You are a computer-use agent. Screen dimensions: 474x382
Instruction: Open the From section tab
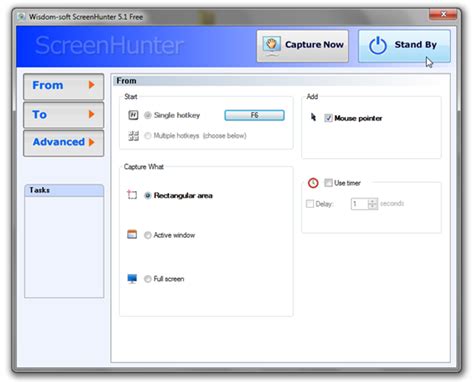tap(63, 86)
